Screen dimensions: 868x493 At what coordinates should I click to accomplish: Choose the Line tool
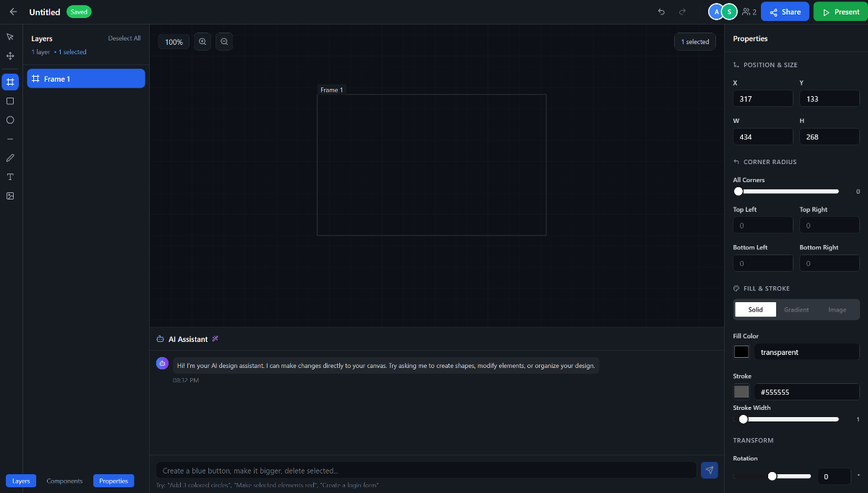point(10,139)
